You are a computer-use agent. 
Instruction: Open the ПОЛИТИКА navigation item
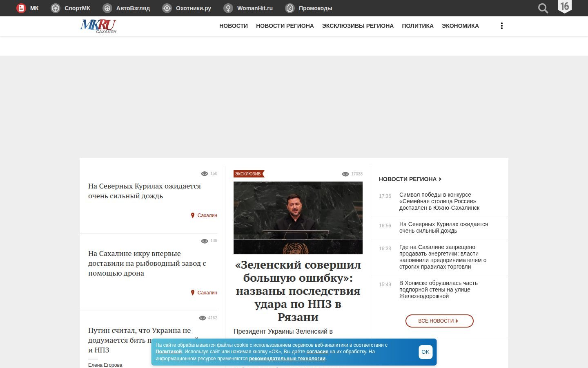418,26
